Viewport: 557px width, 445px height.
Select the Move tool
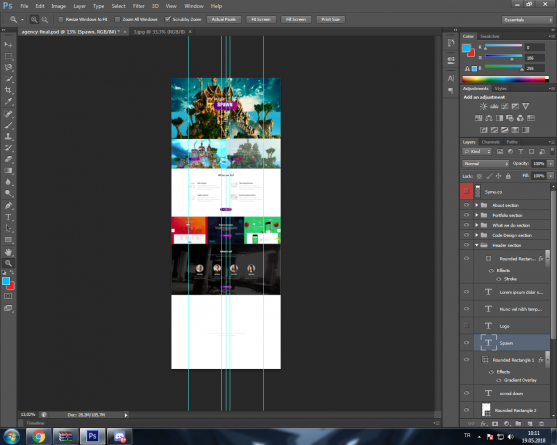(8, 44)
